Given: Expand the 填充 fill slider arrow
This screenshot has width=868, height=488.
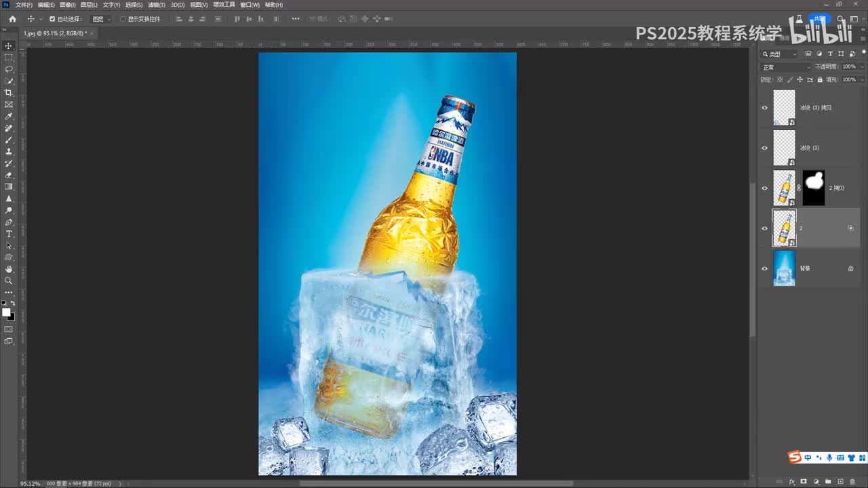Looking at the screenshot, I should point(862,79).
